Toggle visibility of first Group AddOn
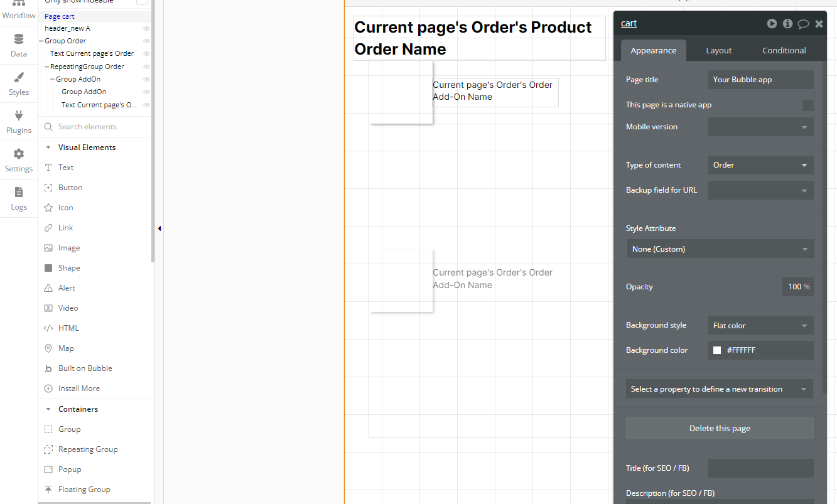 [146, 80]
